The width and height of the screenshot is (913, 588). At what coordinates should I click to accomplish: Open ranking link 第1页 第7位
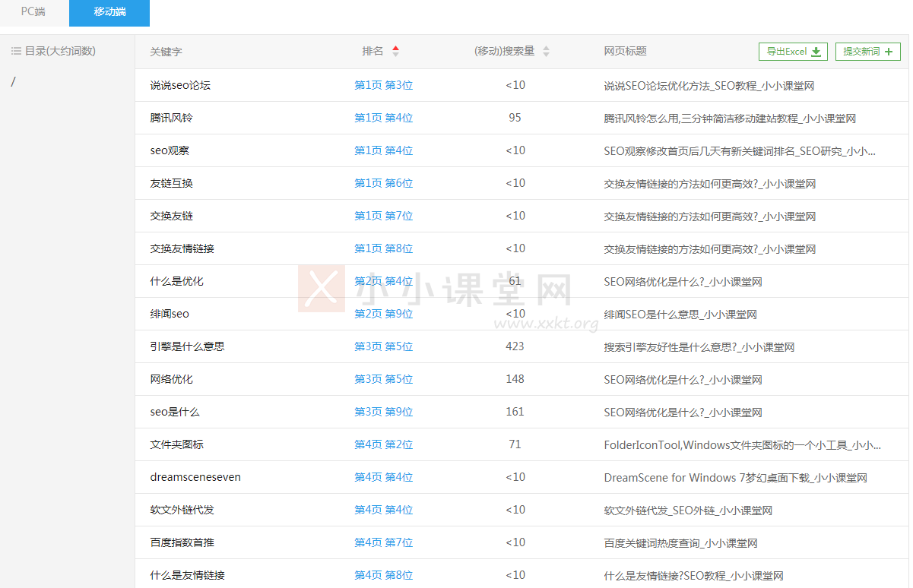383,217
